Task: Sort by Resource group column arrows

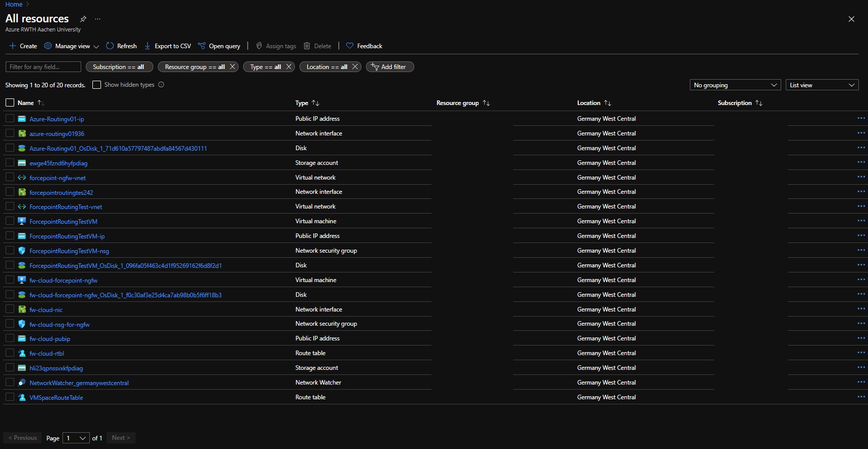Action: 486,103
